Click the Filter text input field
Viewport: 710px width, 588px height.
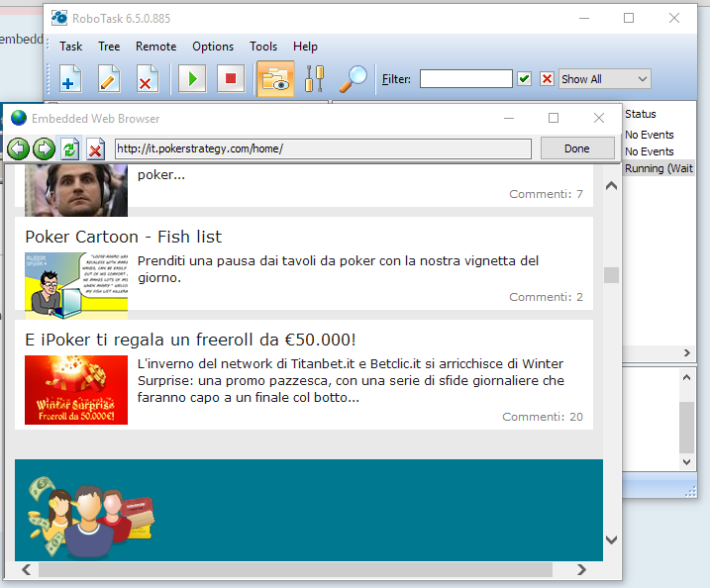[x=465, y=79]
